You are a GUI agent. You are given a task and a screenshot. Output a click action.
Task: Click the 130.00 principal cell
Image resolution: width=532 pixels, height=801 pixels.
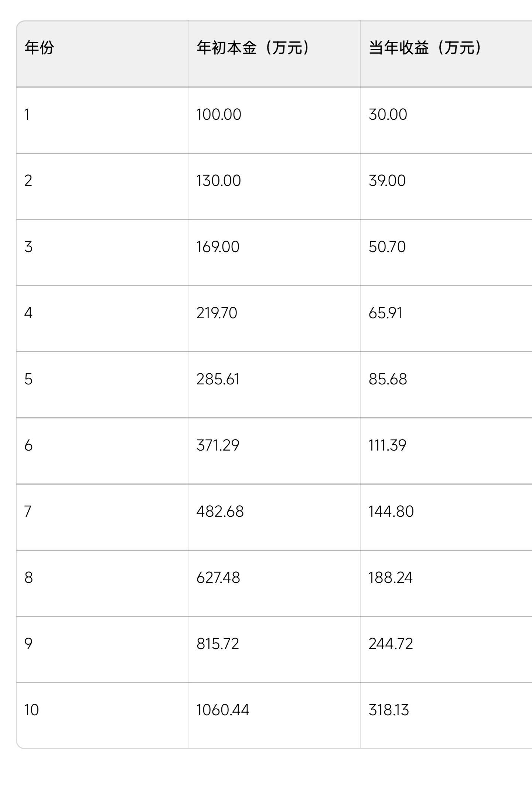point(274,186)
